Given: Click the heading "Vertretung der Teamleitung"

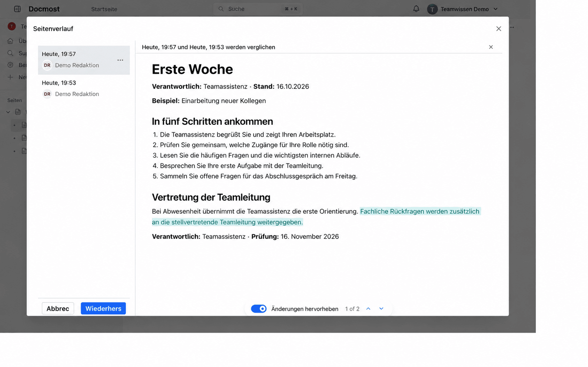Looking at the screenshot, I should pyautogui.click(x=211, y=197).
